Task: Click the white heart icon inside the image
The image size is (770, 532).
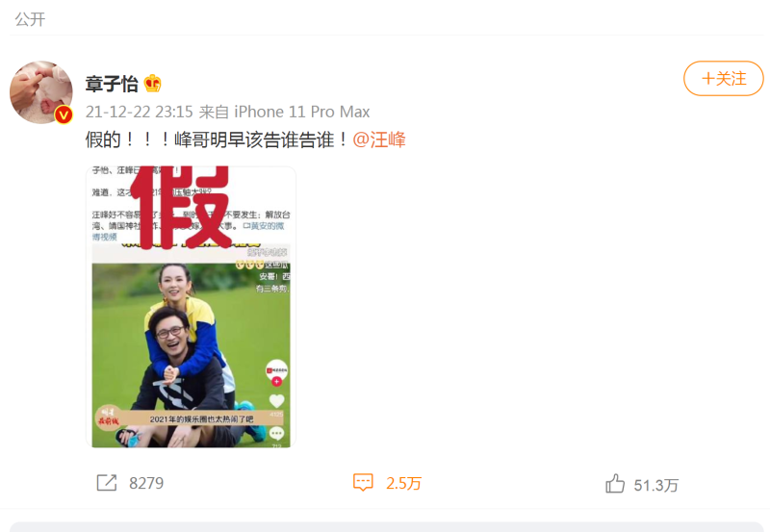Action: (277, 401)
